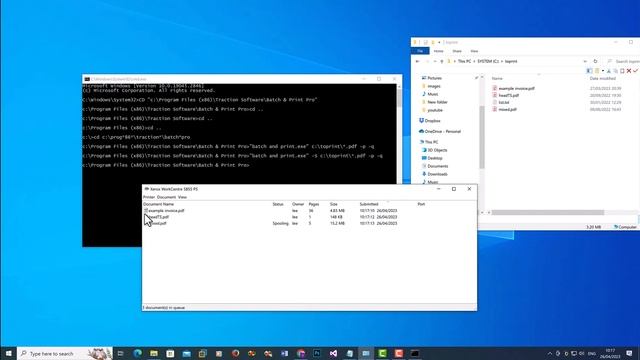
Task: Click Explorer refresh button
Action: (595, 61)
